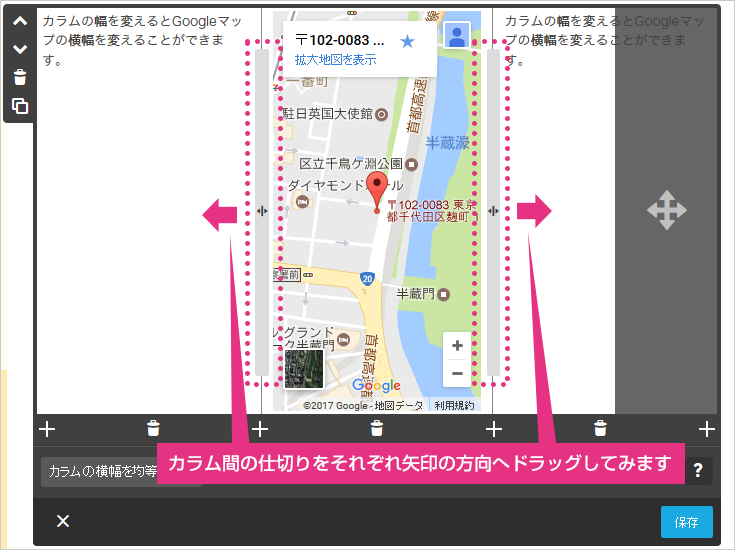Click the left column text カラムの幅を変えると

coord(107,21)
